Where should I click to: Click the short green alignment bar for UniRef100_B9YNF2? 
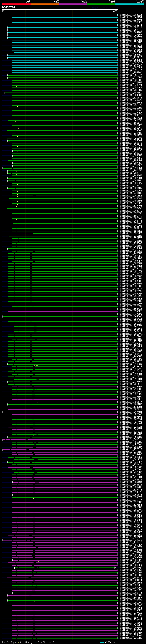click(75, 233)
